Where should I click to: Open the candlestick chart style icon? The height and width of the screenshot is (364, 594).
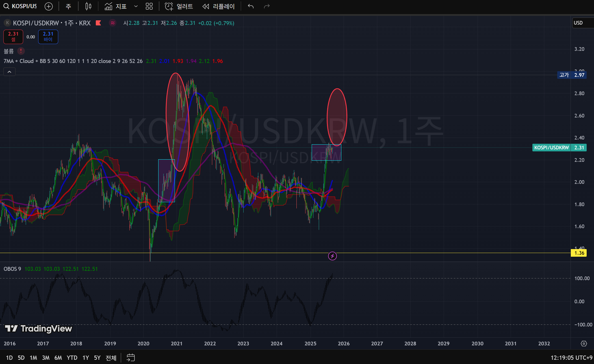tap(88, 6)
